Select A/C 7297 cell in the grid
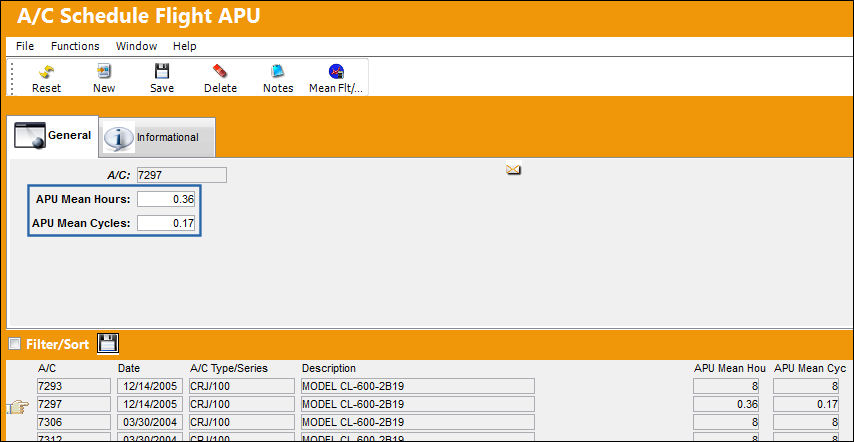854x442 pixels. [x=74, y=404]
